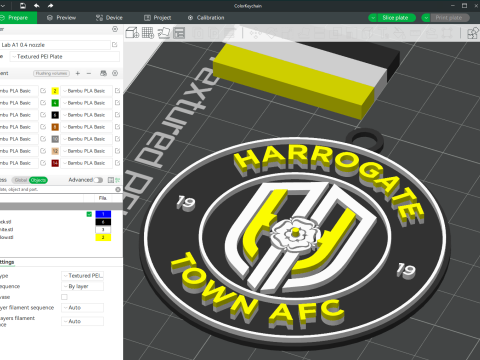Open filament 6 Bambu PLA Basic dropdown
This screenshot has height=360, width=480.
click(x=86, y=115)
